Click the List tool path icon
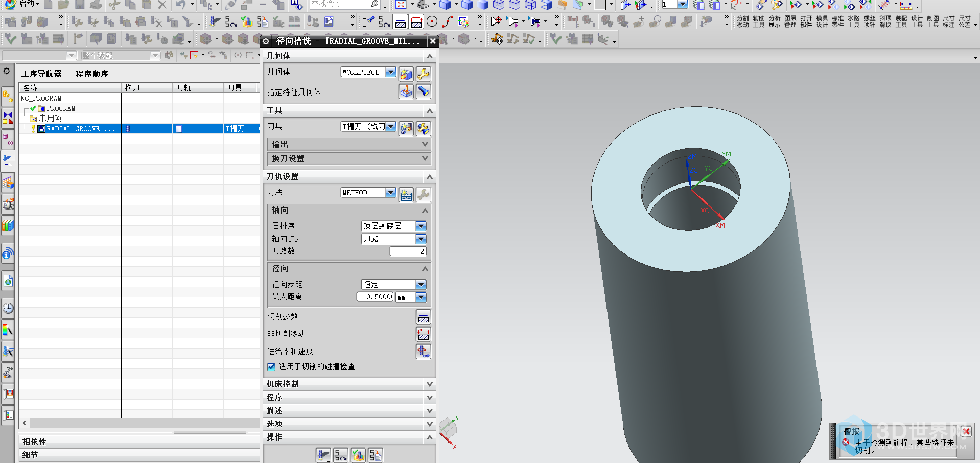The height and width of the screenshot is (463, 980). pos(376,455)
